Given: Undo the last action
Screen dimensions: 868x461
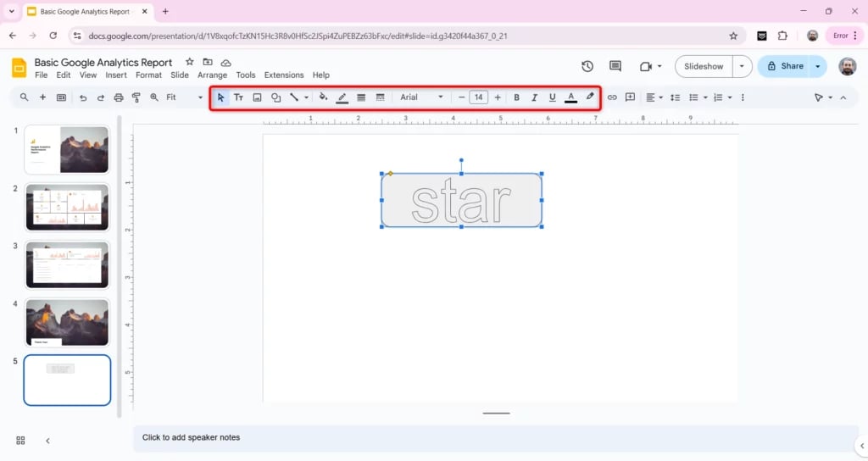Looking at the screenshot, I should 83,97.
